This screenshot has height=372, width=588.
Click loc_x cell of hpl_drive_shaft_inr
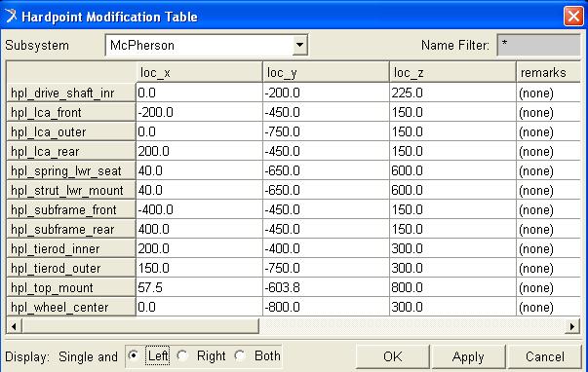[x=199, y=93]
